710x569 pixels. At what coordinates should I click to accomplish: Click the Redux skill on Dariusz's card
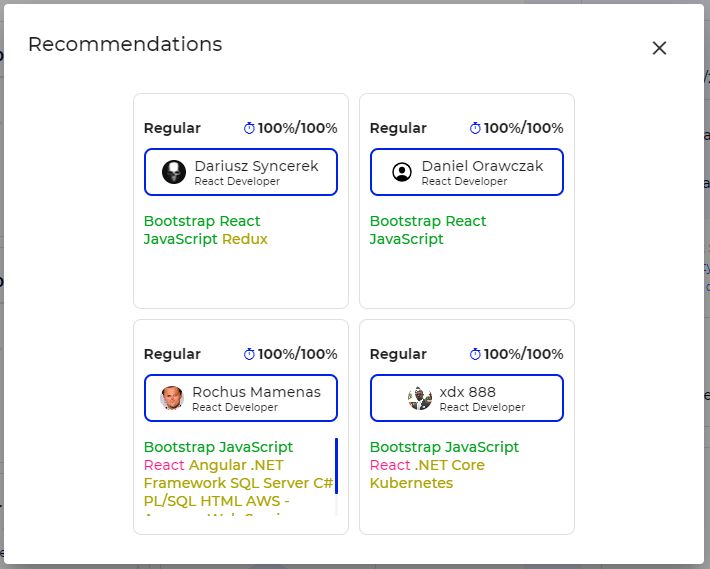245,239
